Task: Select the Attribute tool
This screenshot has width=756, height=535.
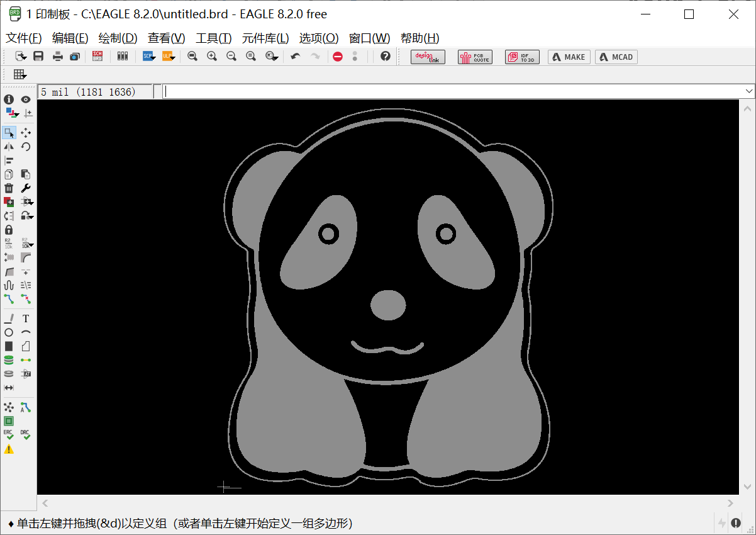Action: click(x=26, y=374)
